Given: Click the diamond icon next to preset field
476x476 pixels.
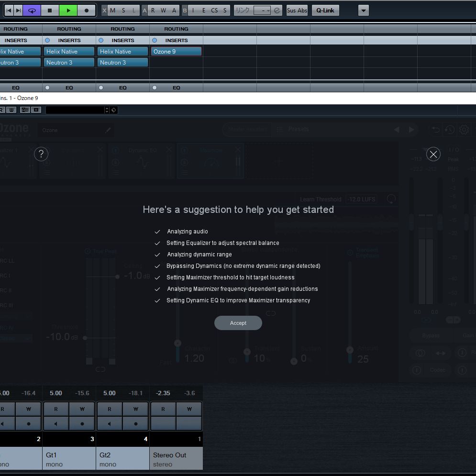Looking at the screenshot, I should click(113, 110).
